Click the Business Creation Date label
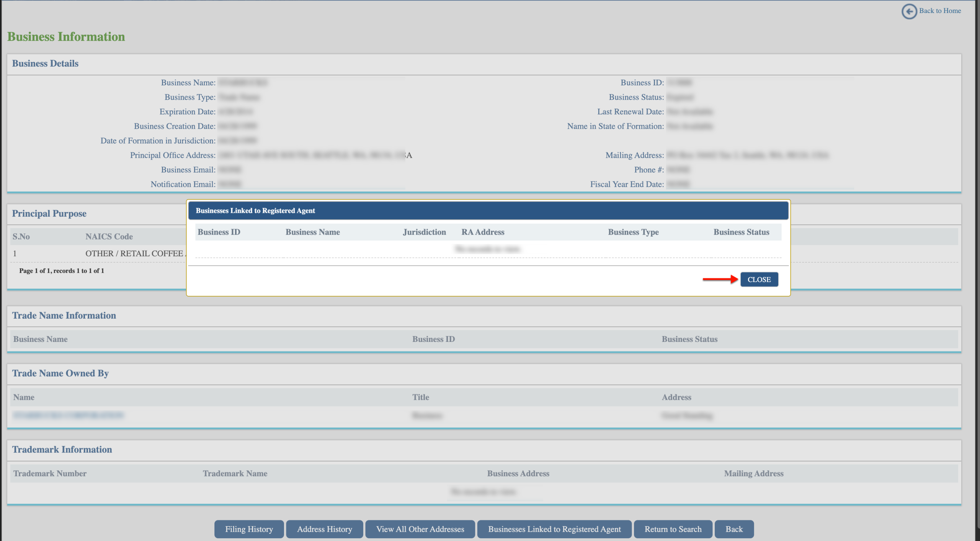This screenshot has width=980, height=541. click(175, 126)
